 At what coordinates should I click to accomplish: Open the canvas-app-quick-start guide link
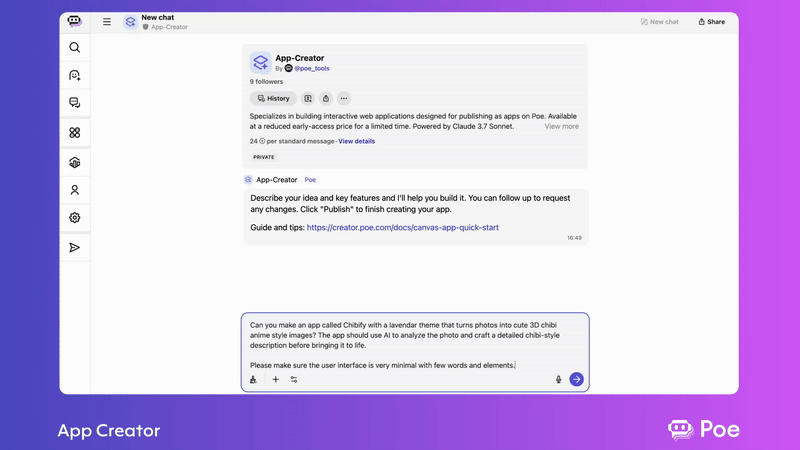click(x=402, y=227)
